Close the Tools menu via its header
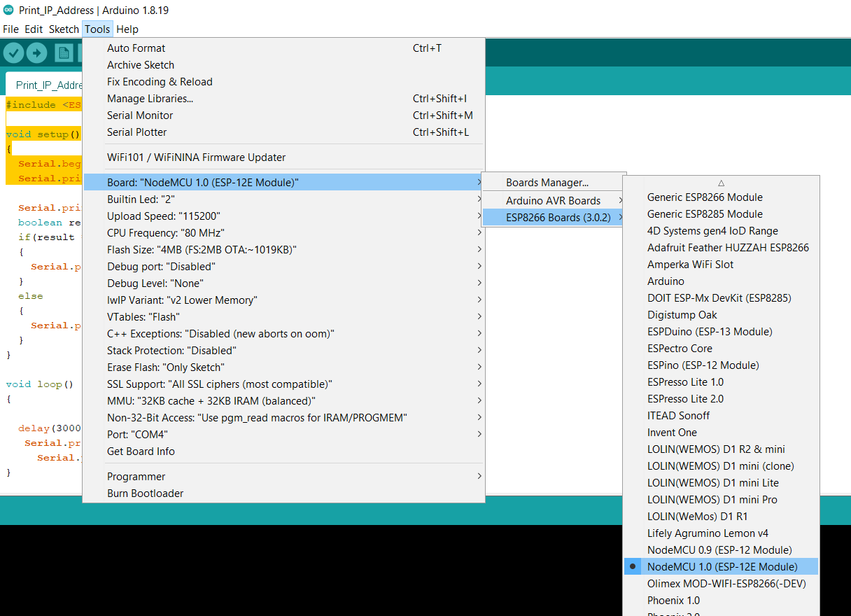This screenshot has height=616, width=851. [x=97, y=29]
